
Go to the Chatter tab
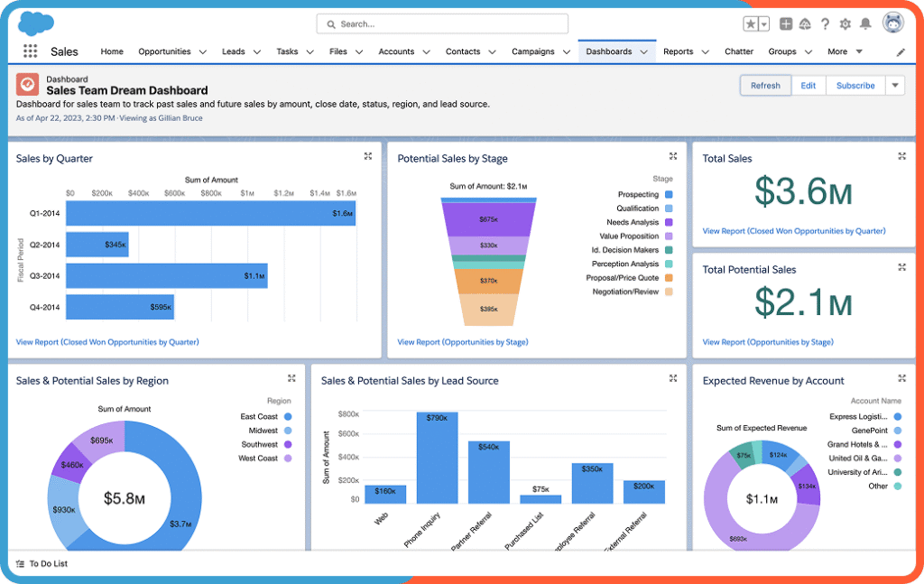tap(739, 51)
